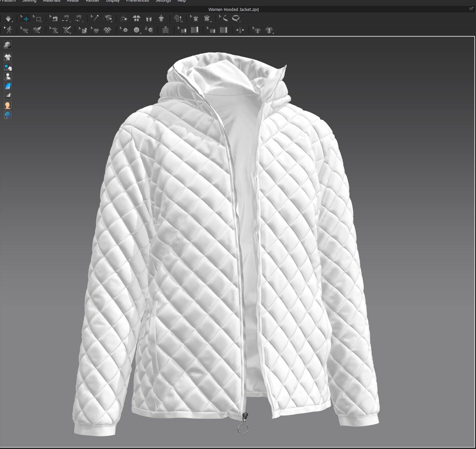This screenshot has height=449, width=476.
Task: Enter Walkthrough mode with the walking figure icon
Action: tap(9, 30)
